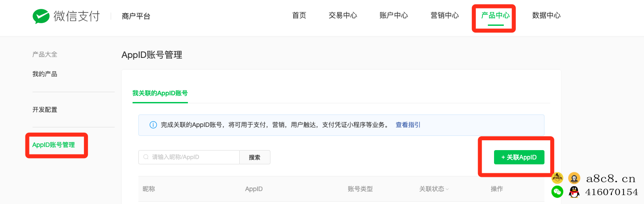644x204 pixels.
Task: Click the blue info icon in notice bar
Action: pyautogui.click(x=153, y=125)
